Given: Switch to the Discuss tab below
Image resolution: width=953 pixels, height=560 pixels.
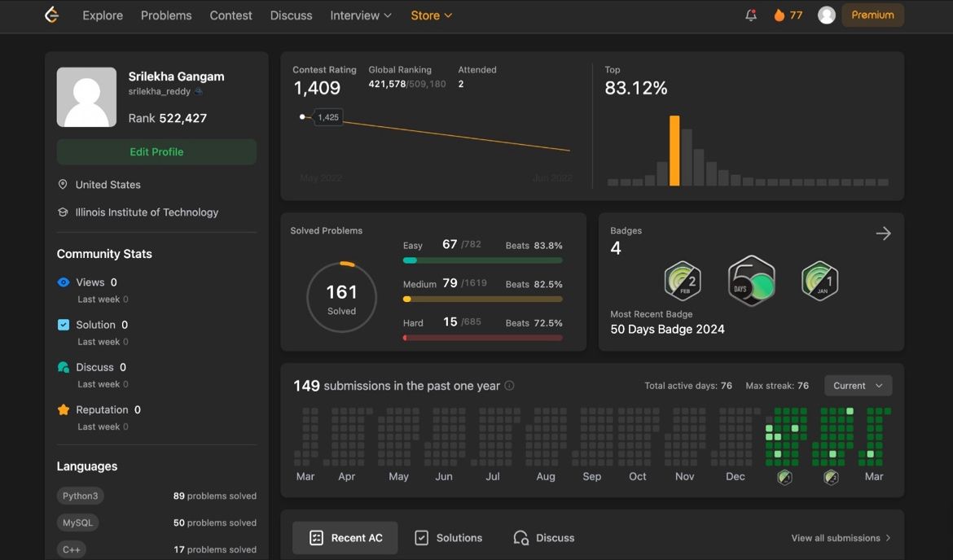Looking at the screenshot, I should 544,538.
